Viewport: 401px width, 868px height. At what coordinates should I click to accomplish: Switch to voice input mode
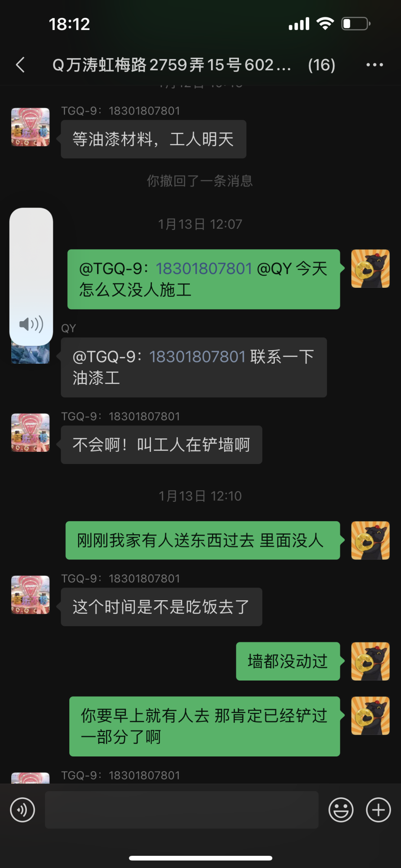point(23,810)
